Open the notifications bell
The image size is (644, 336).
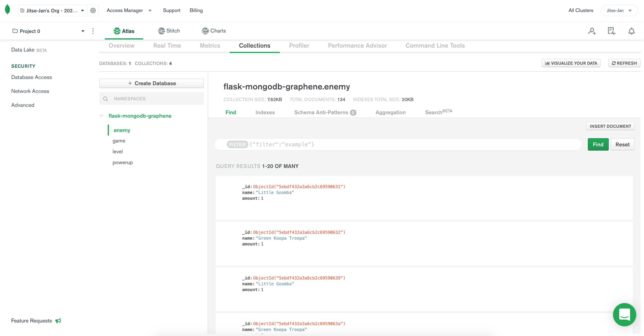(631, 31)
